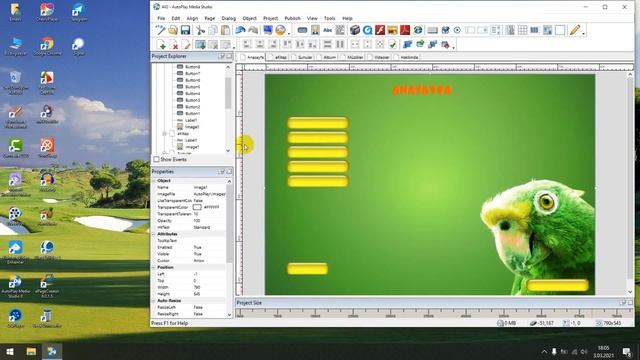Open File Explorer from the taskbar

(31, 351)
